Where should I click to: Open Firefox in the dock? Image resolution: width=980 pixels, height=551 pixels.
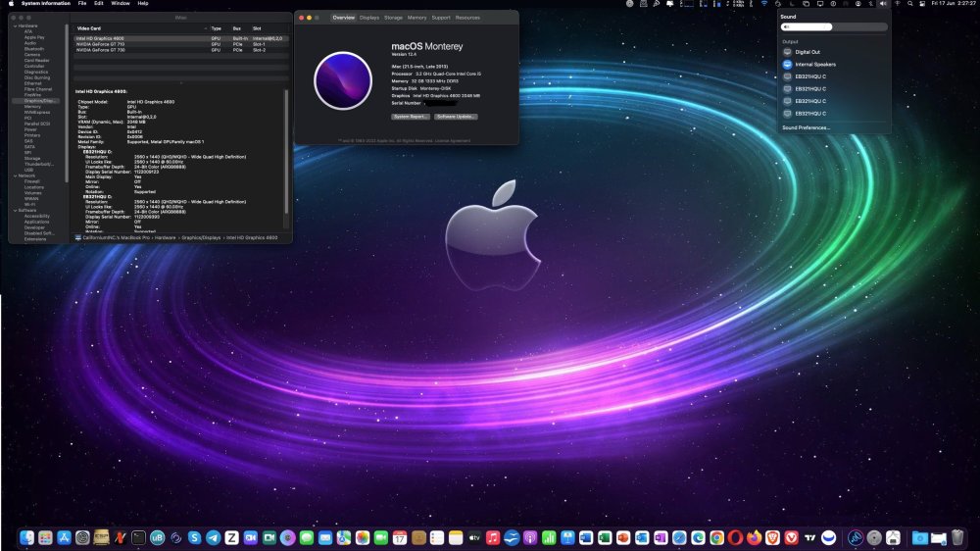tap(755, 537)
